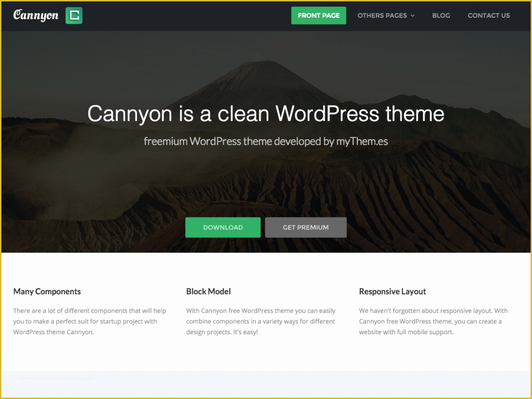Open the Blog menu item
This screenshot has width=532, height=399.
click(x=441, y=15)
